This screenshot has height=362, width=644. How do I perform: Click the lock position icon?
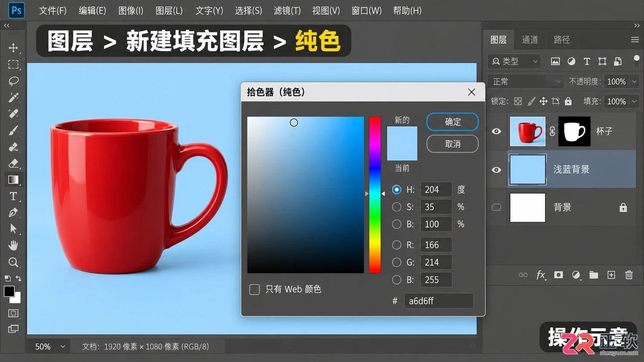[x=543, y=101]
